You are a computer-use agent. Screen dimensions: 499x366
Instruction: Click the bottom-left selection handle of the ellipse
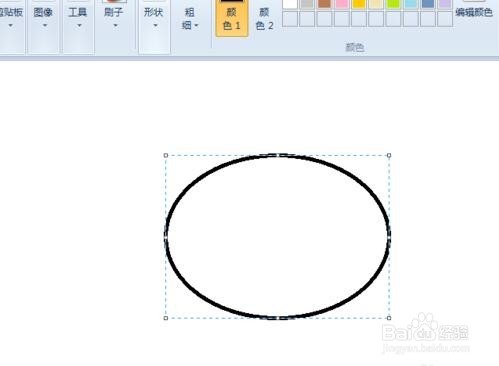166,318
